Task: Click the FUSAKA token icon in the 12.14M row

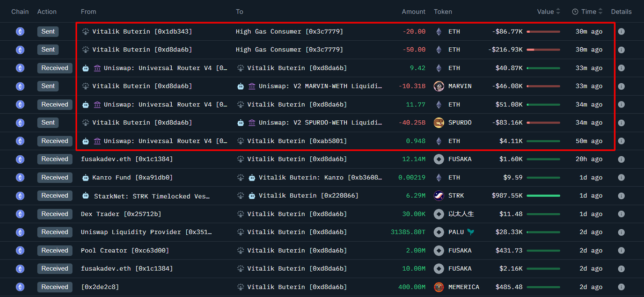Action: point(438,159)
